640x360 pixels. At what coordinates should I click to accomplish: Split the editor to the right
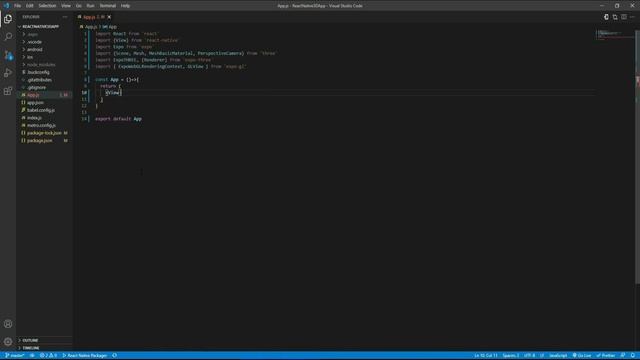pyautogui.click(x=624, y=17)
